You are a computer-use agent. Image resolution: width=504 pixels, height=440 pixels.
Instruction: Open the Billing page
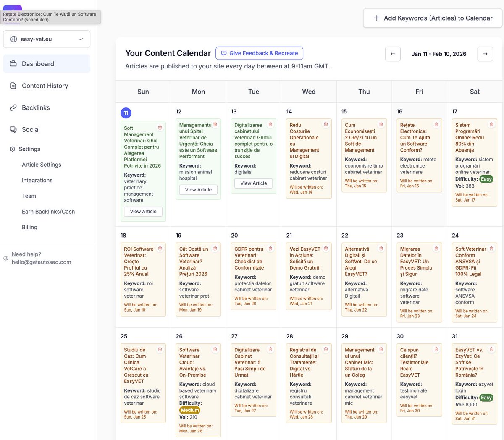(x=29, y=227)
